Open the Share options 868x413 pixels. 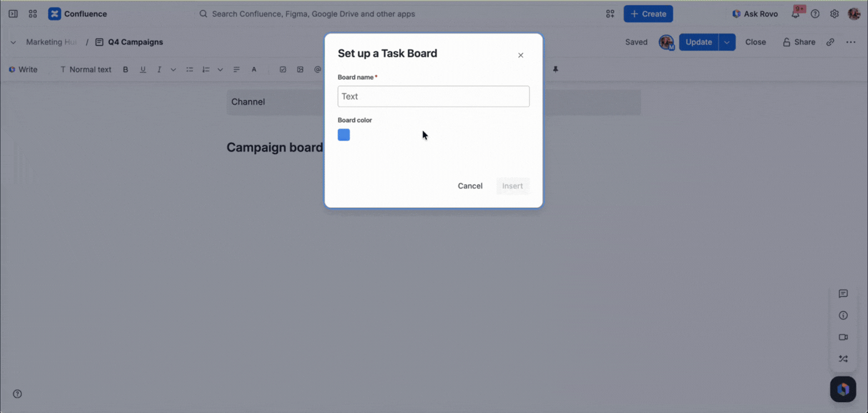799,42
